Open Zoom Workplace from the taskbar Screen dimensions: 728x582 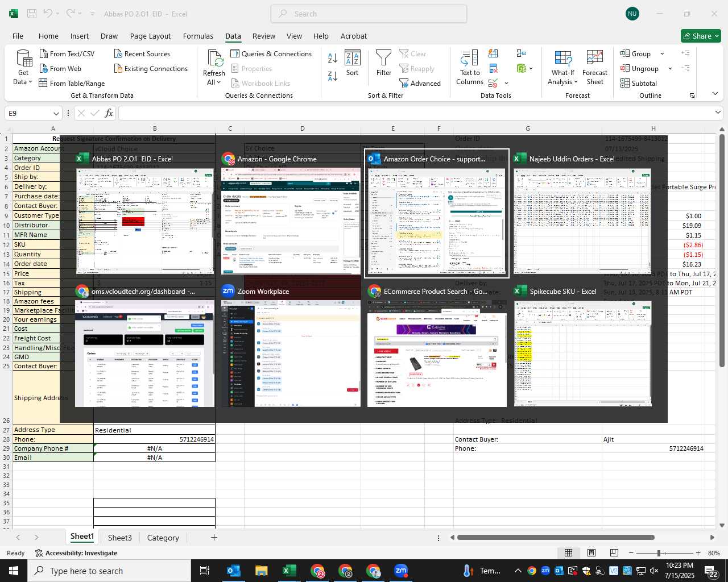(401, 571)
